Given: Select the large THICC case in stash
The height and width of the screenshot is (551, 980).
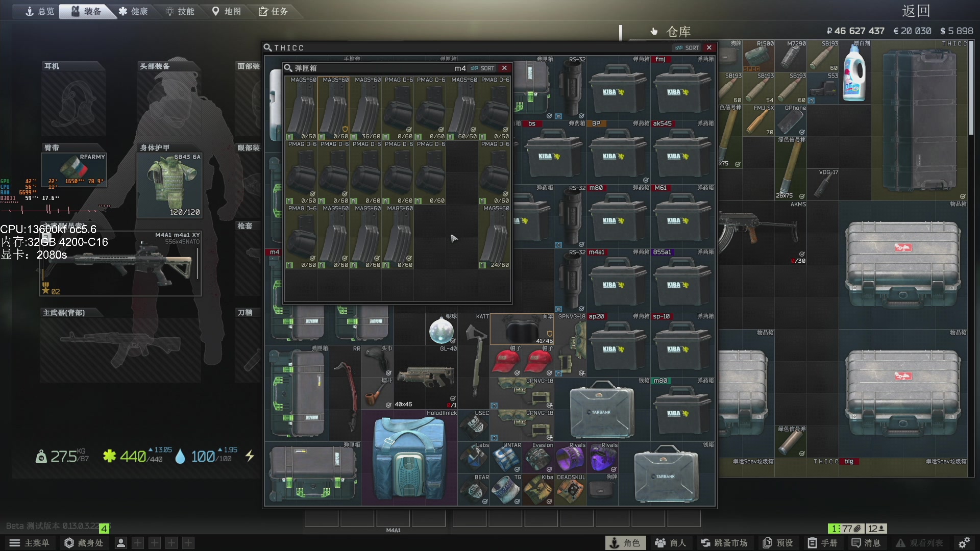Looking at the screenshot, I should point(919,120).
